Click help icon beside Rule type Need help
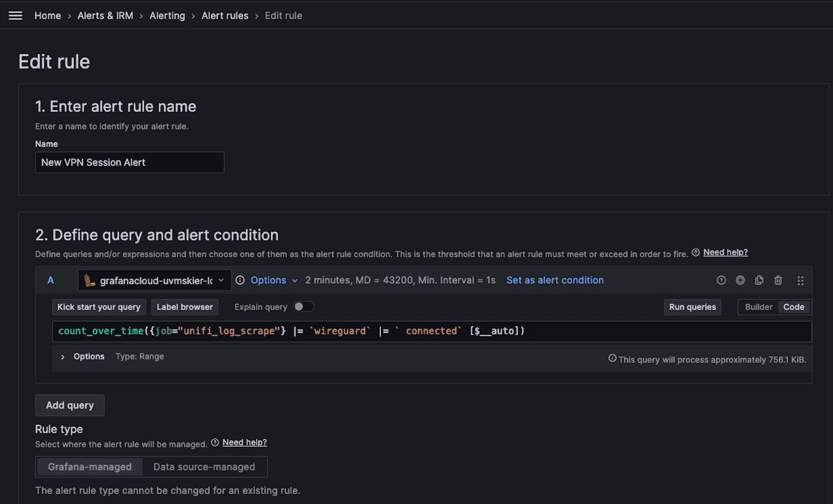Screen dimensions: 833x504 [x=215, y=443]
